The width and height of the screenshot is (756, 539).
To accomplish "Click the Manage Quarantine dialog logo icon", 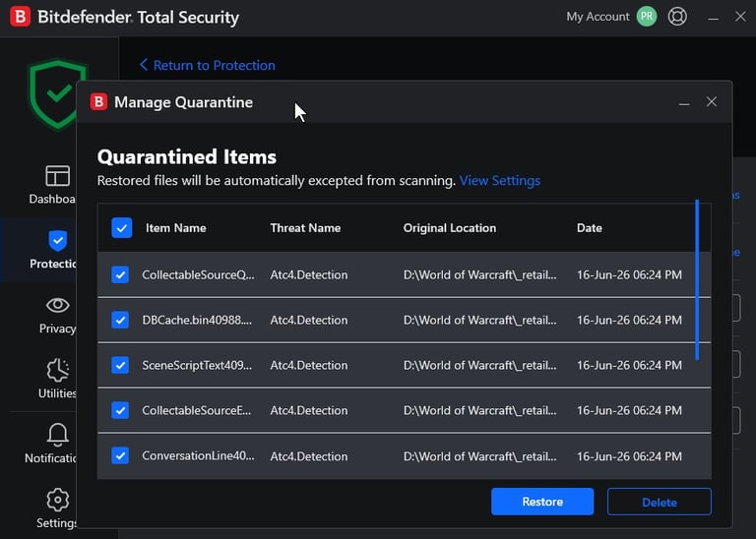I will [98, 101].
